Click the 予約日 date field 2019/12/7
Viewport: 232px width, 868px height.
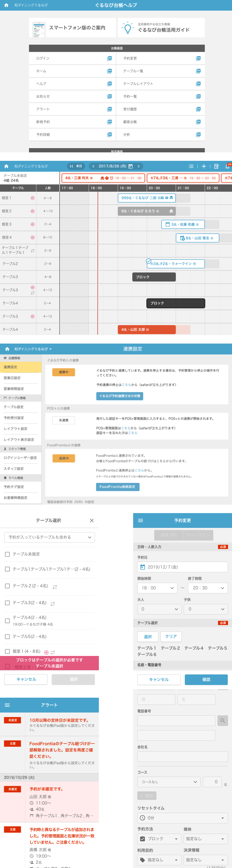click(182, 567)
